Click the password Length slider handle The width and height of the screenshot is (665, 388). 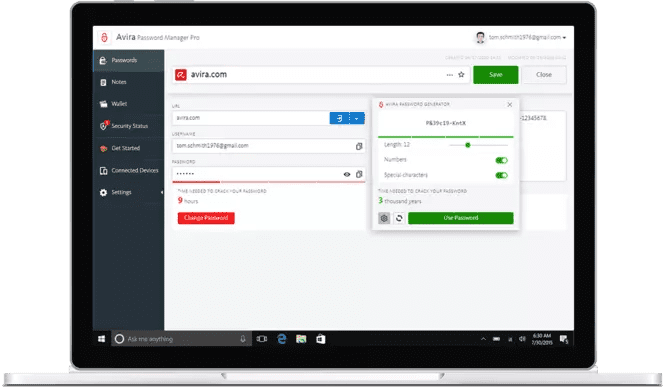468,145
